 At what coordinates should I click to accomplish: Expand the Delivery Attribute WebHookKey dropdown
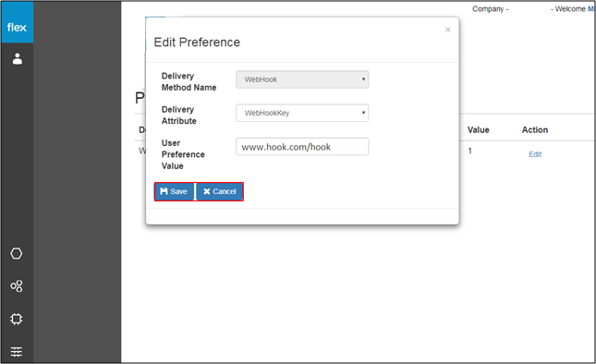coord(302,113)
